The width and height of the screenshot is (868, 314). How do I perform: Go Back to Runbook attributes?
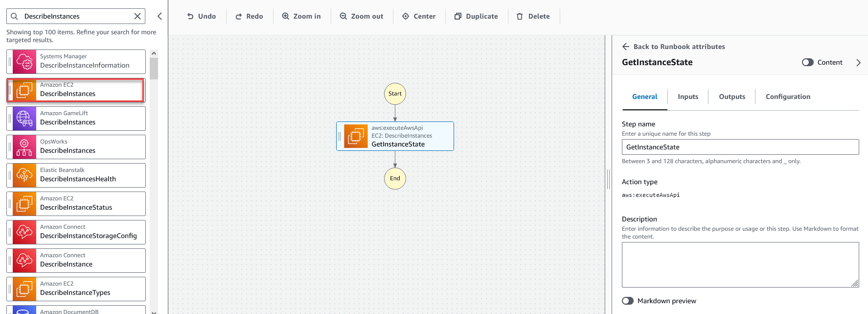coord(673,47)
